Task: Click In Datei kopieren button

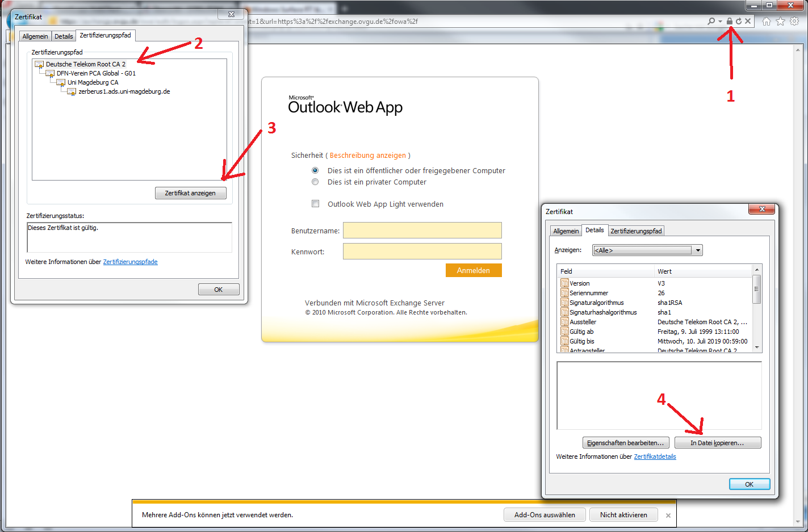Action: coord(718,443)
